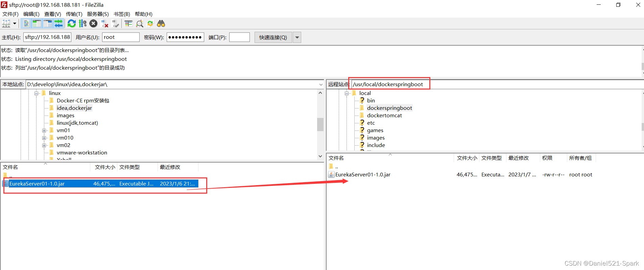Select the remote etc folder
Screen dimensions: 644x270
tap(371, 123)
